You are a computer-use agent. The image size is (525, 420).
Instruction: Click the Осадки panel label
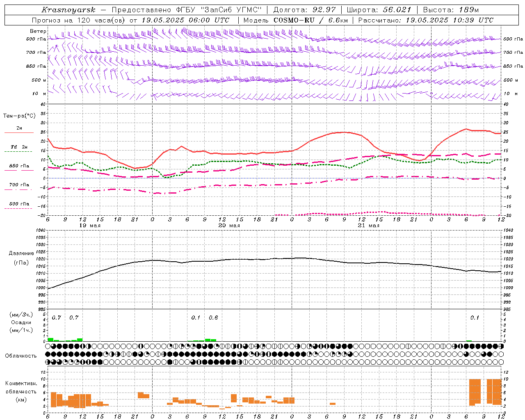coord(21,322)
